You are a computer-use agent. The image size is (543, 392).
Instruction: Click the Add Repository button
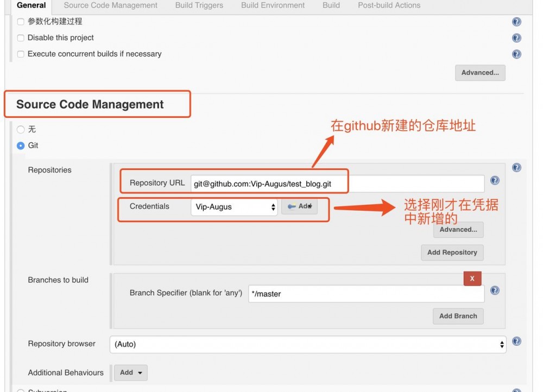452,252
